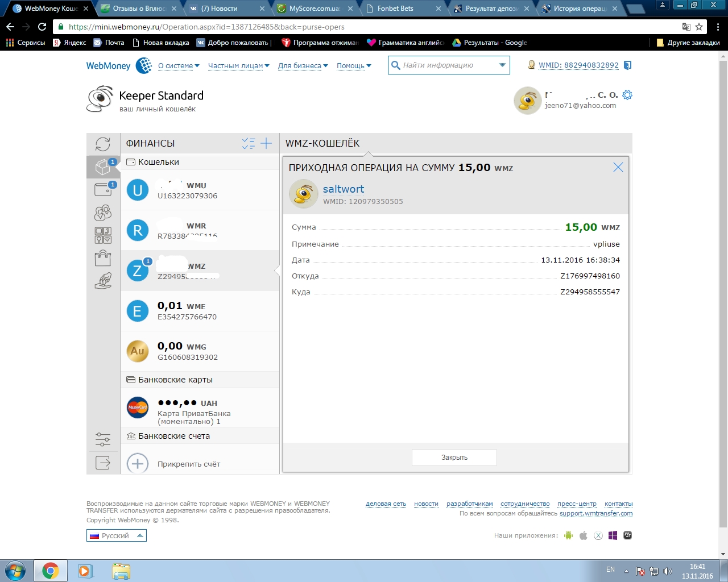This screenshot has height=582, width=728.
Task: Click the refresh icon in the sidebar
Action: (x=103, y=144)
